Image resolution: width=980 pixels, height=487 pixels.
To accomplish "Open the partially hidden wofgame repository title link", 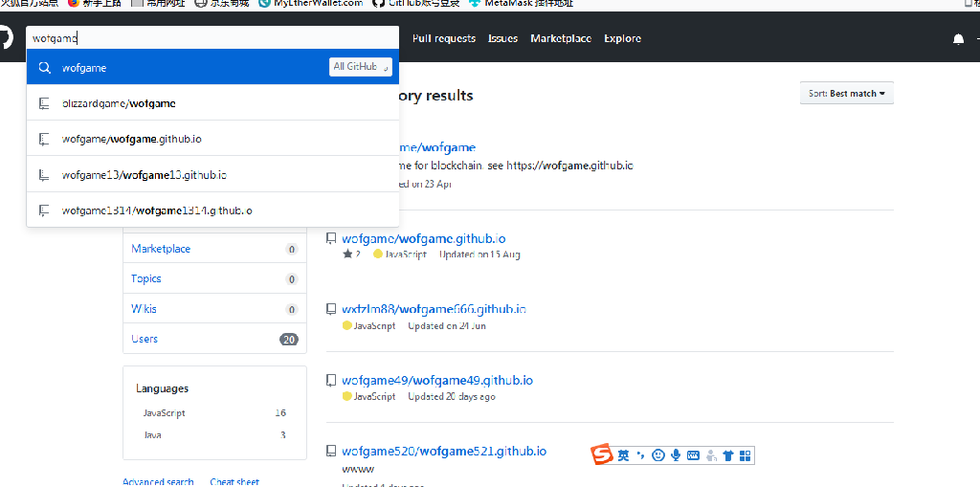I will tap(437, 147).
